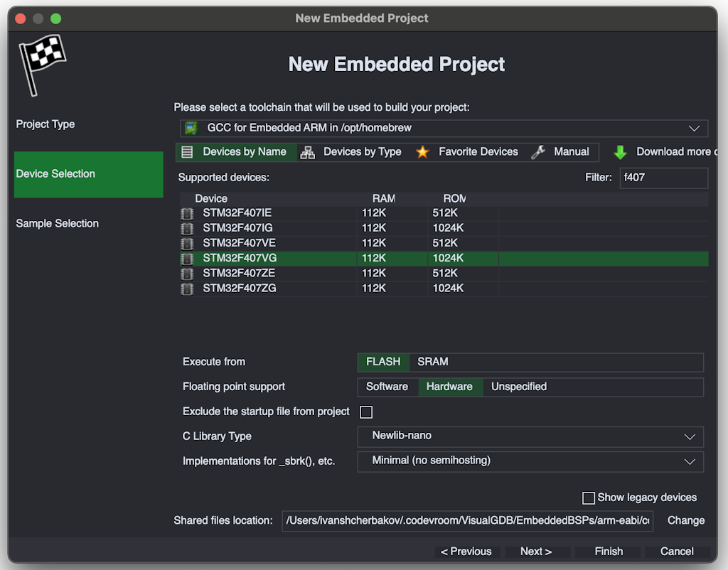Open the toolchain selection dropdown

pos(444,128)
